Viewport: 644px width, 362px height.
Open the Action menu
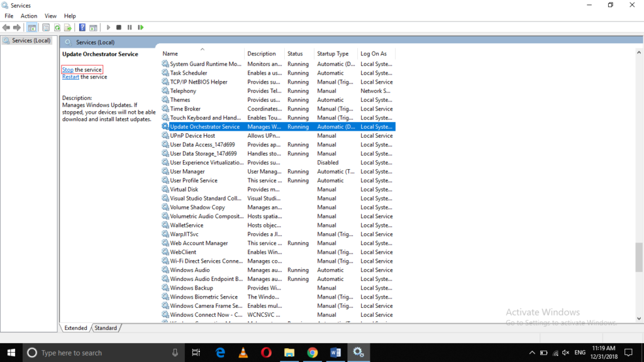pyautogui.click(x=29, y=16)
